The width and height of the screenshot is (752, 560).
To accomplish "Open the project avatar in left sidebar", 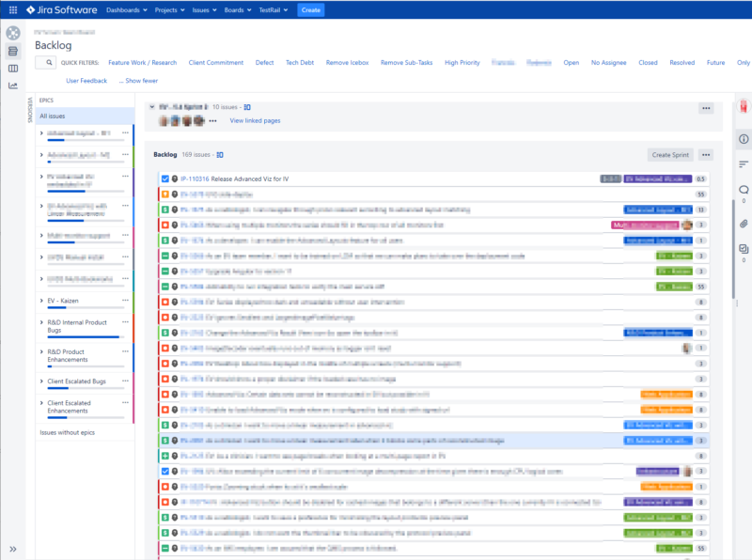I will (x=13, y=33).
